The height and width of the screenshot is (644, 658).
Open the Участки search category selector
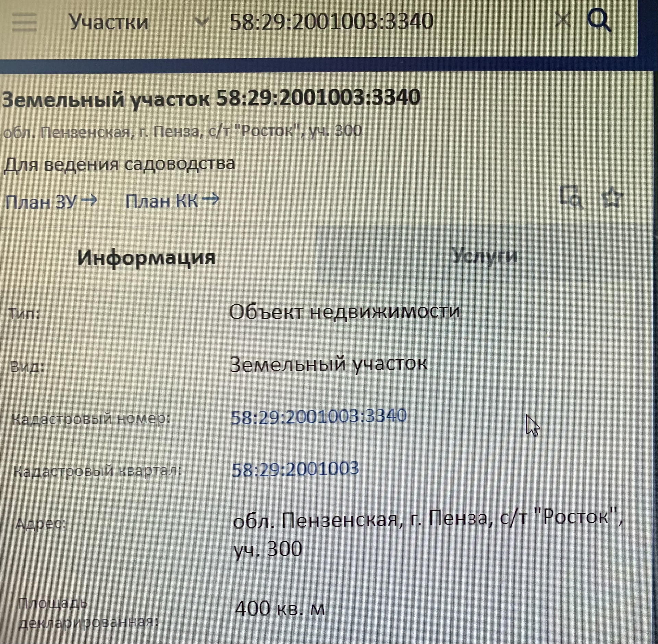click(x=109, y=23)
